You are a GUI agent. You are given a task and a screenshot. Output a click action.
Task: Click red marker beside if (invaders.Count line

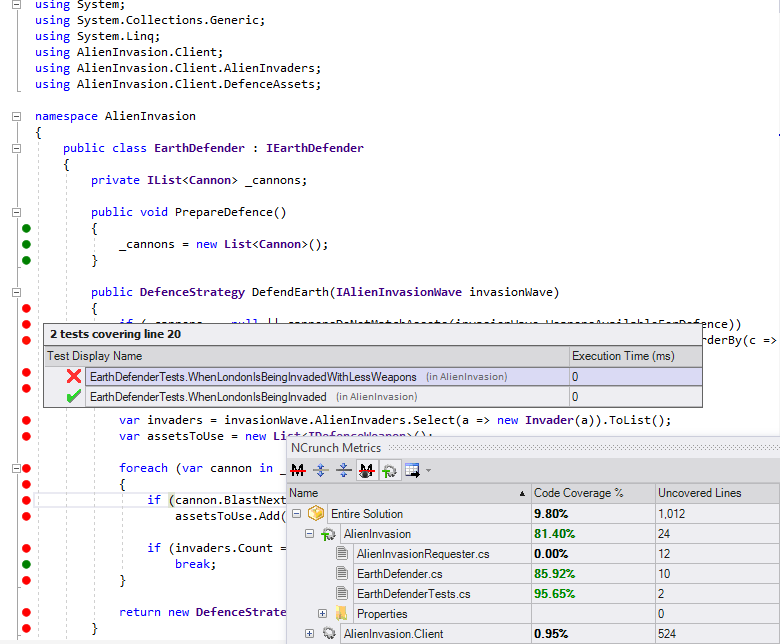(26, 548)
